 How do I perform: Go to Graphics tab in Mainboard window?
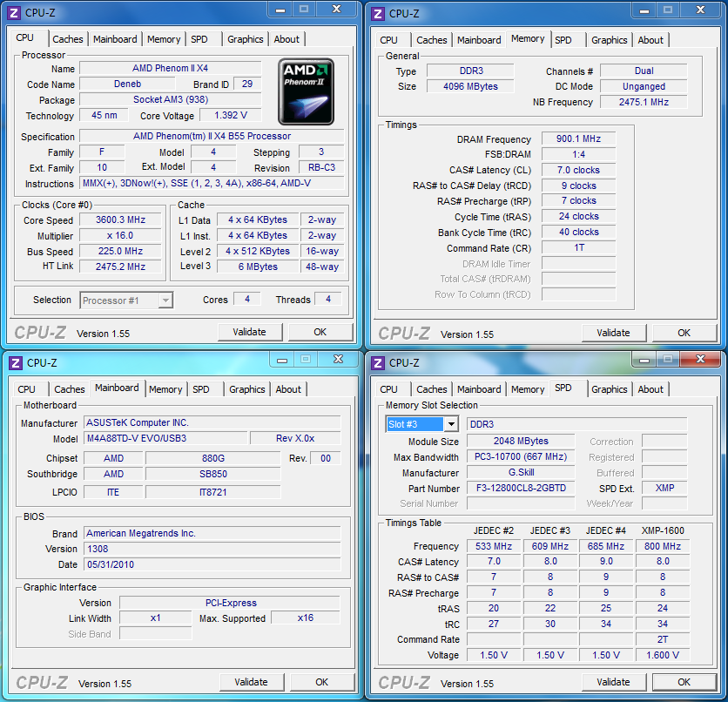pos(247,389)
